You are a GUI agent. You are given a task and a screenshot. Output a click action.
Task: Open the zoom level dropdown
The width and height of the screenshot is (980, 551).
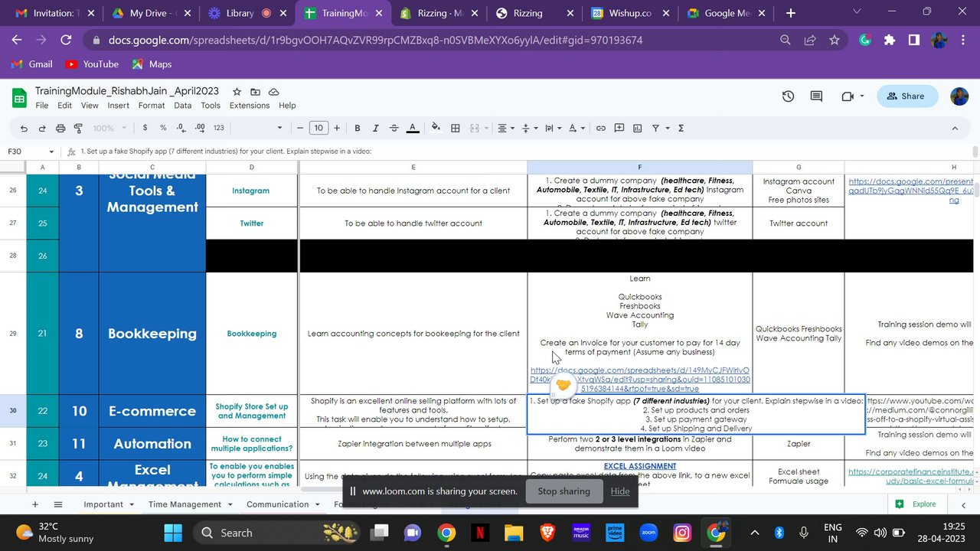point(109,129)
